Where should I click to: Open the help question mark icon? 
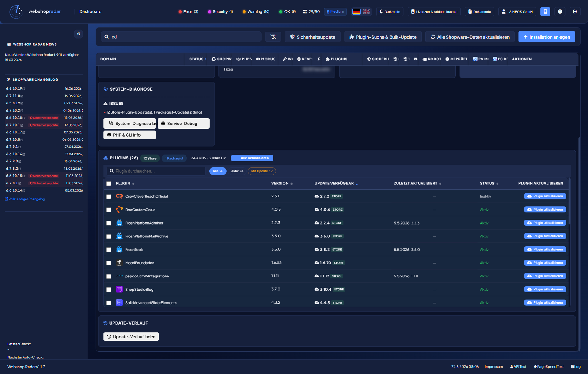[x=560, y=11]
